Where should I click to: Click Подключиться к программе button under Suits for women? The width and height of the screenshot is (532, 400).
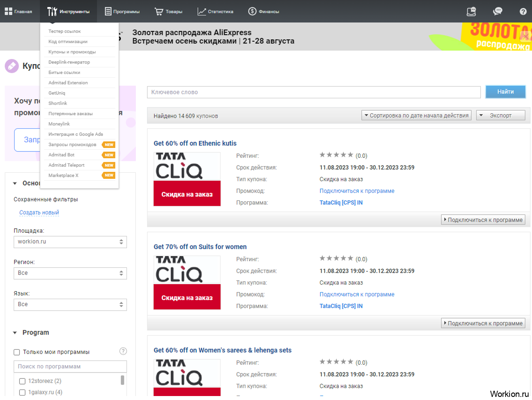click(483, 323)
